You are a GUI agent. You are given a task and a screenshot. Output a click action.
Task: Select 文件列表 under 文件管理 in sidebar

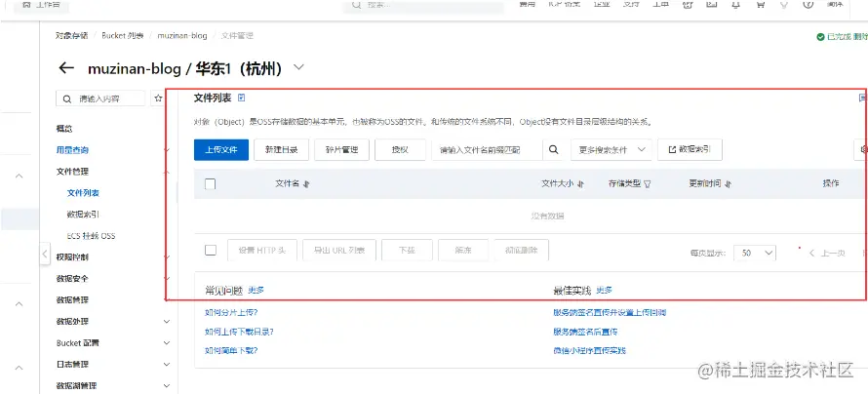pyautogui.click(x=83, y=193)
